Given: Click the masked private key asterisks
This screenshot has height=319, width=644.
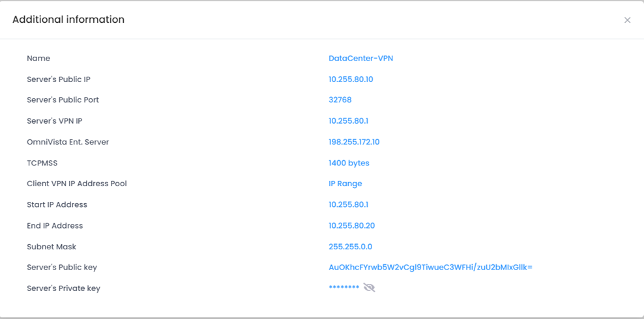Looking at the screenshot, I should point(344,288).
